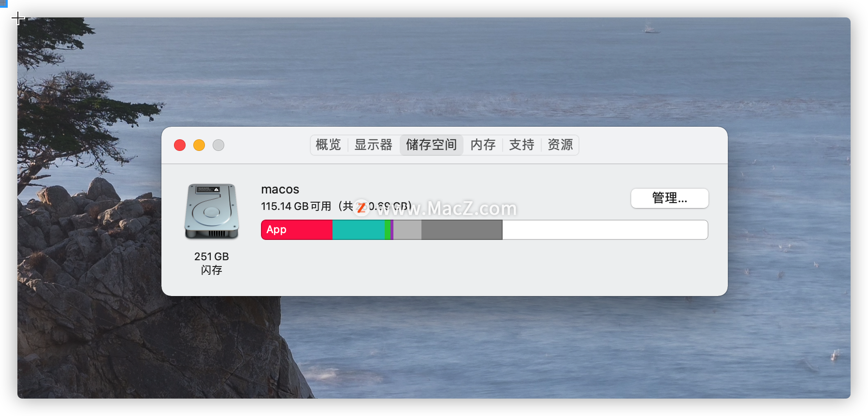Click the red App storage segment
The height and width of the screenshot is (416, 868).
click(297, 230)
